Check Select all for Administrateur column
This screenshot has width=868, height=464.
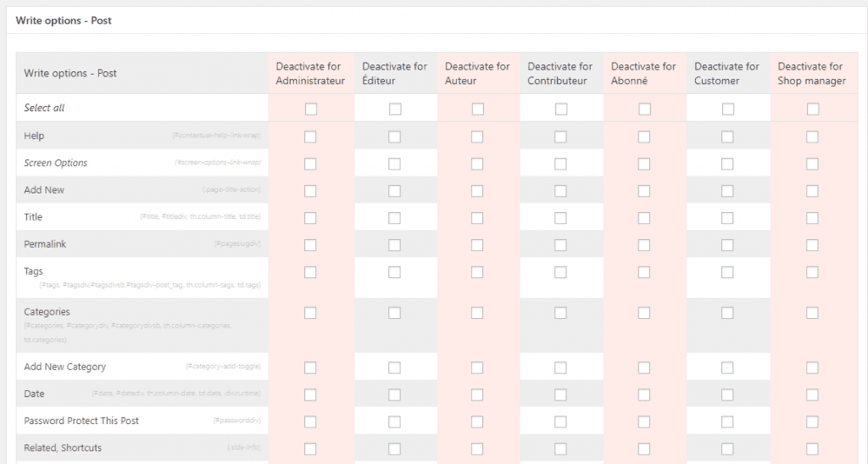[x=311, y=109]
